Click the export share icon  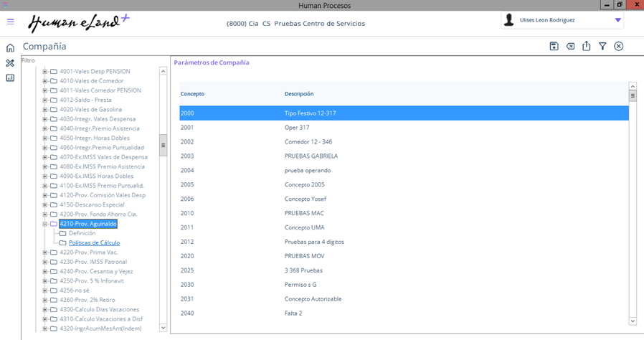tap(587, 47)
